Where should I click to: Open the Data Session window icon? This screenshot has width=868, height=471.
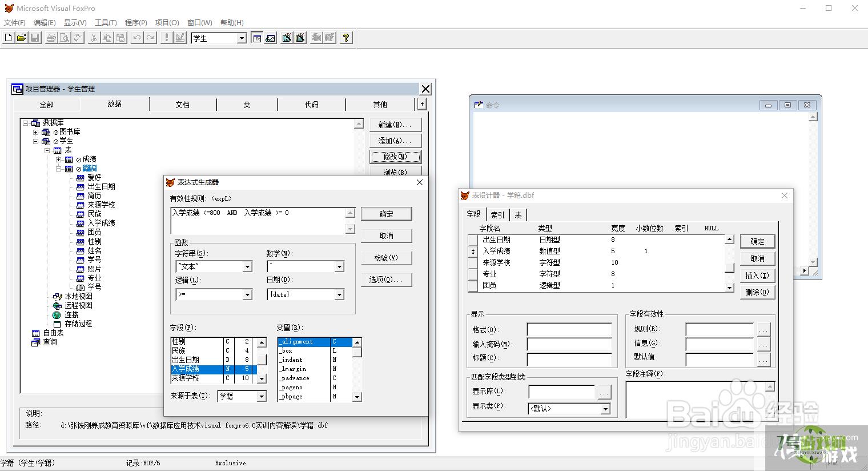click(x=270, y=38)
